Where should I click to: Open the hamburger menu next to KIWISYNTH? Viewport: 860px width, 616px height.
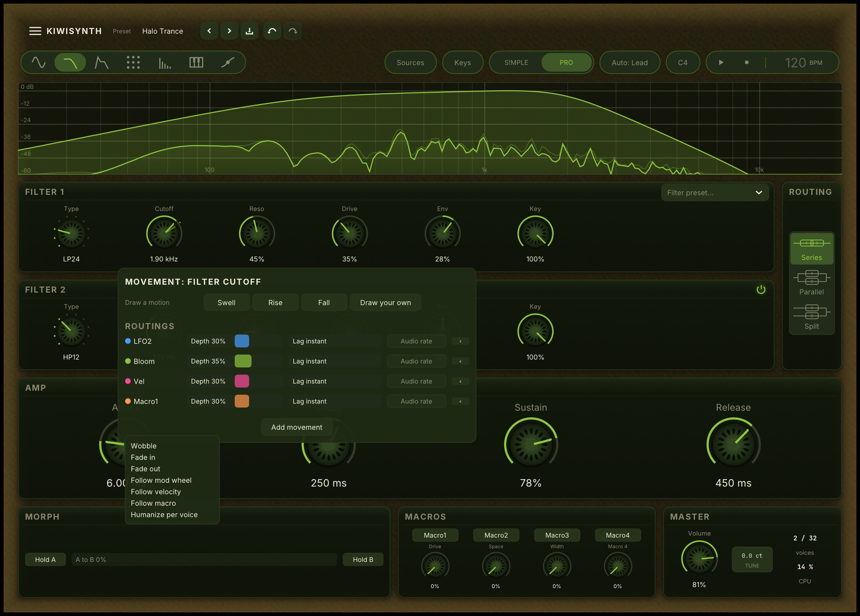click(x=35, y=31)
